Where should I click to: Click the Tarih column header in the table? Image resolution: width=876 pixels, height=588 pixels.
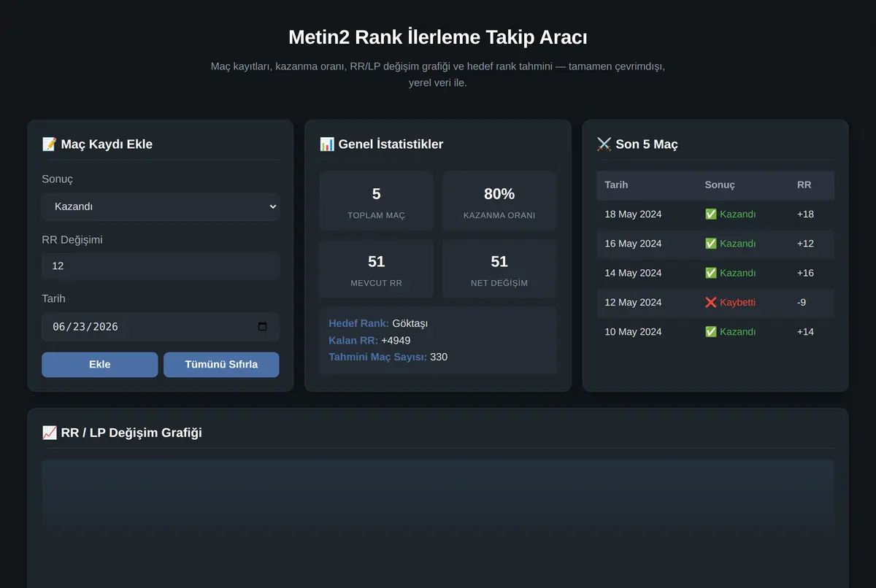pos(616,185)
